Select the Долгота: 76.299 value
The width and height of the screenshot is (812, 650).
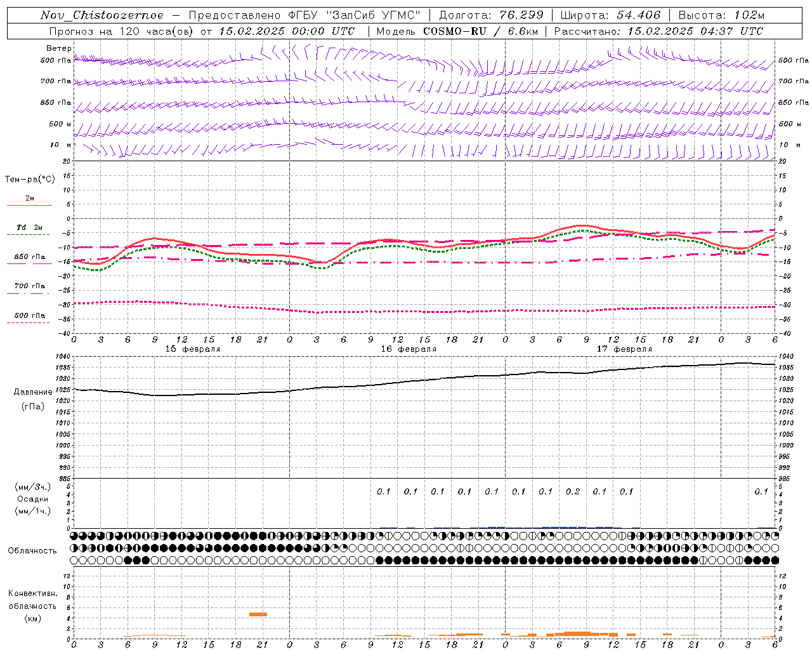coord(492,15)
